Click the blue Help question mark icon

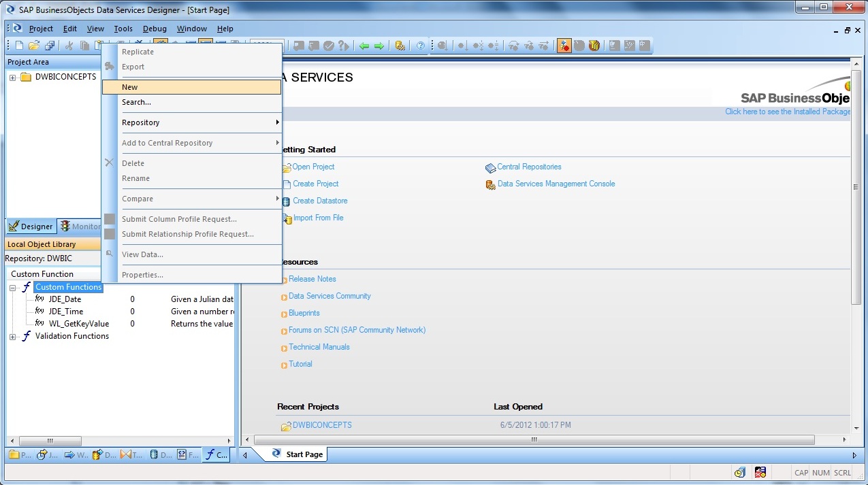click(x=421, y=46)
